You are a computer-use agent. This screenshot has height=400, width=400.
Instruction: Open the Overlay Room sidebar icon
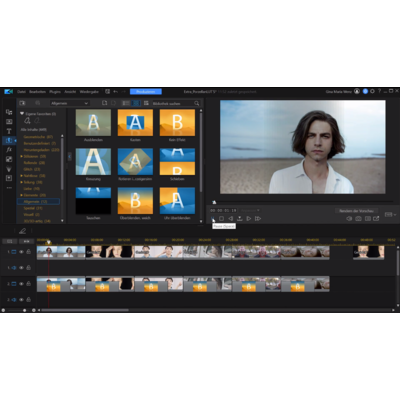click(x=9, y=159)
